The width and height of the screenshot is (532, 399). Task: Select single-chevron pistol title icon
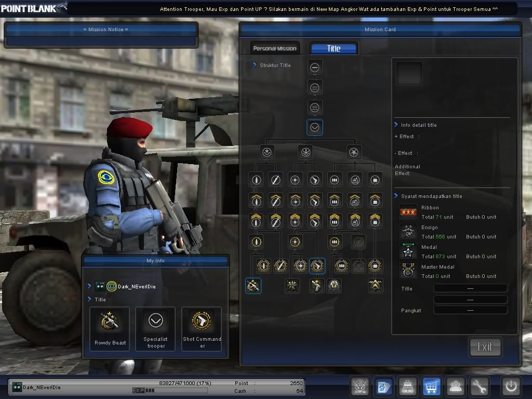[x=315, y=201]
